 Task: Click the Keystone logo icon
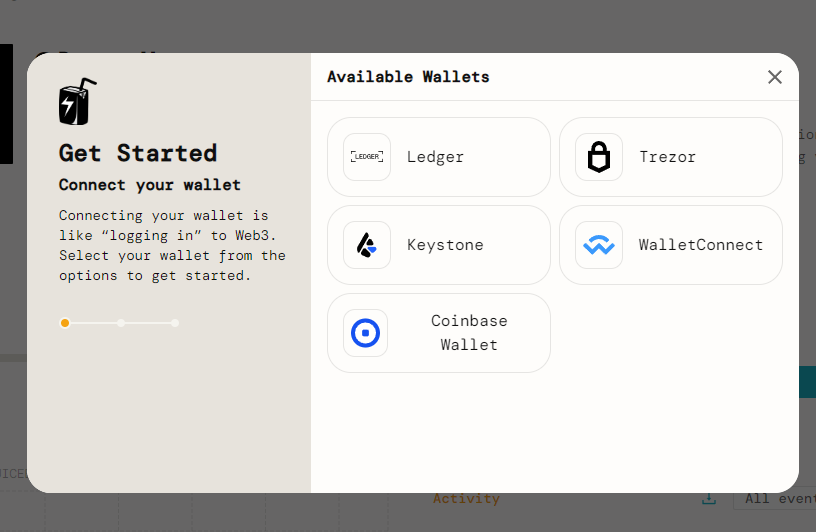tap(366, 245)
